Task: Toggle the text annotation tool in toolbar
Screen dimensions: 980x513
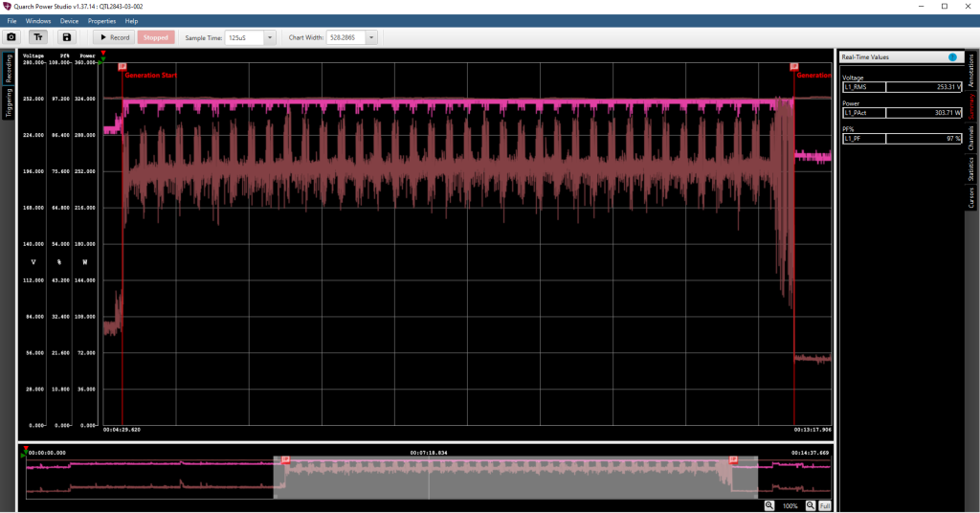Action: point(38,37)
